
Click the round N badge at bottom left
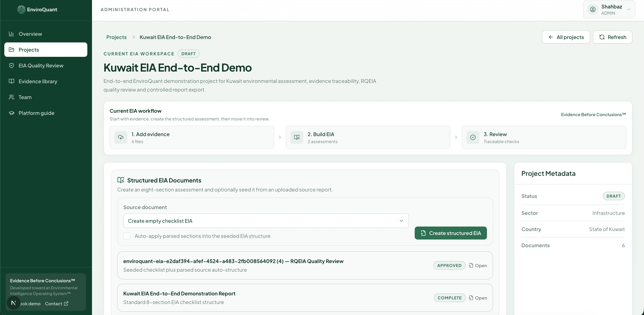pos(13,303)
